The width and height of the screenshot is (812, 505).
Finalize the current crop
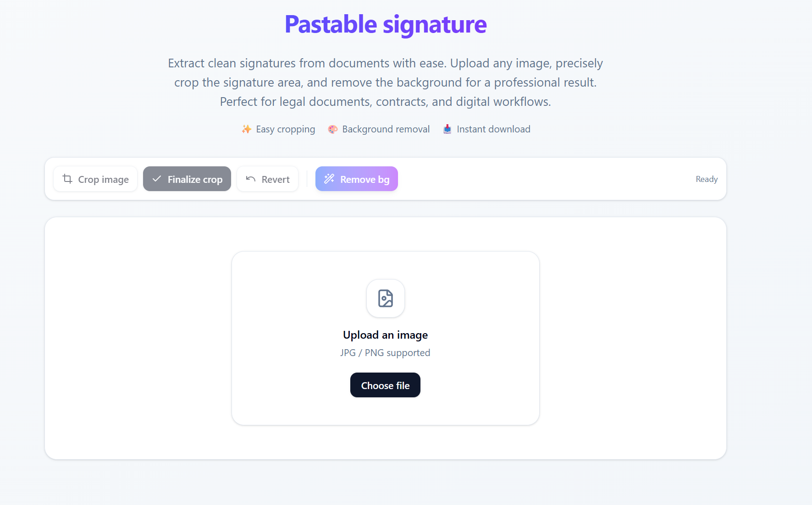click(187, 179)
